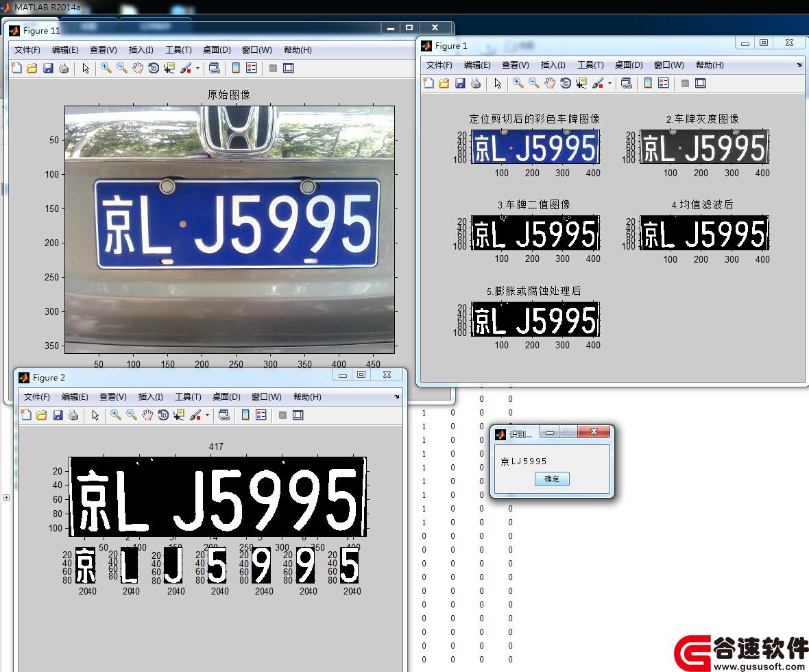This screenshot has height=672, width=809.
Task: Click Edit Plot arrow in Figure 2 toolbar
Action: point(95,415)
